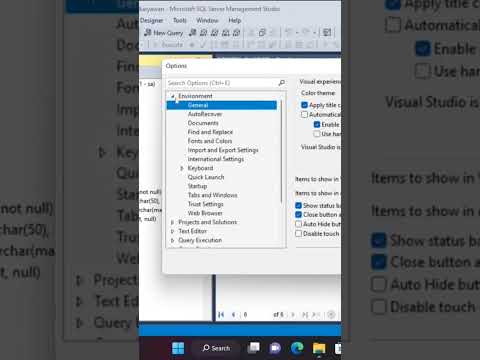
Task: Open the Tools menu
Action: pyautogui.click(x=180, y=20)
